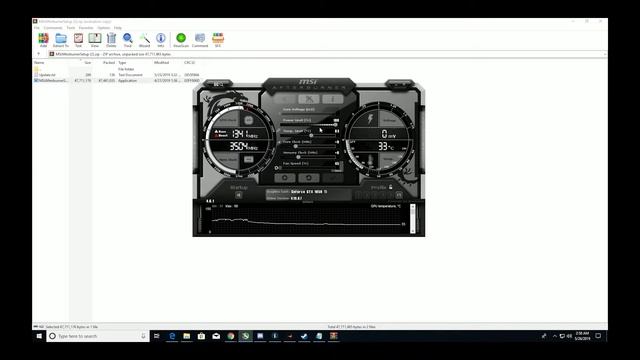Click the save profile icon
Image resolution: width=640 pixels, height=360 pixels.
(399, 195)
